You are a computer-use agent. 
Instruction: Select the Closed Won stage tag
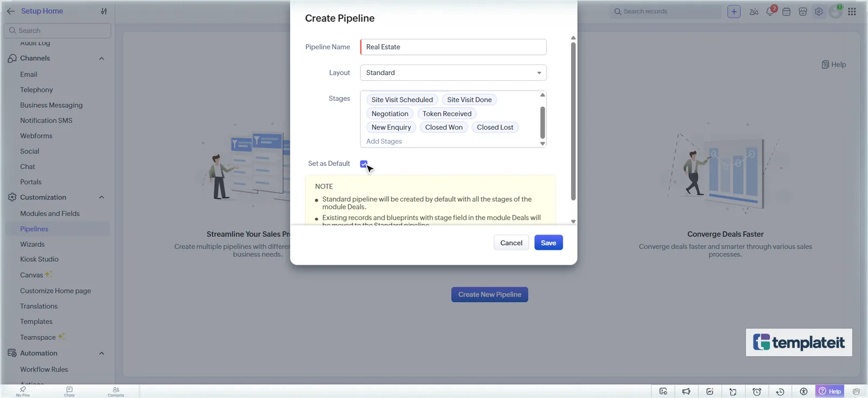click(444, 127)
